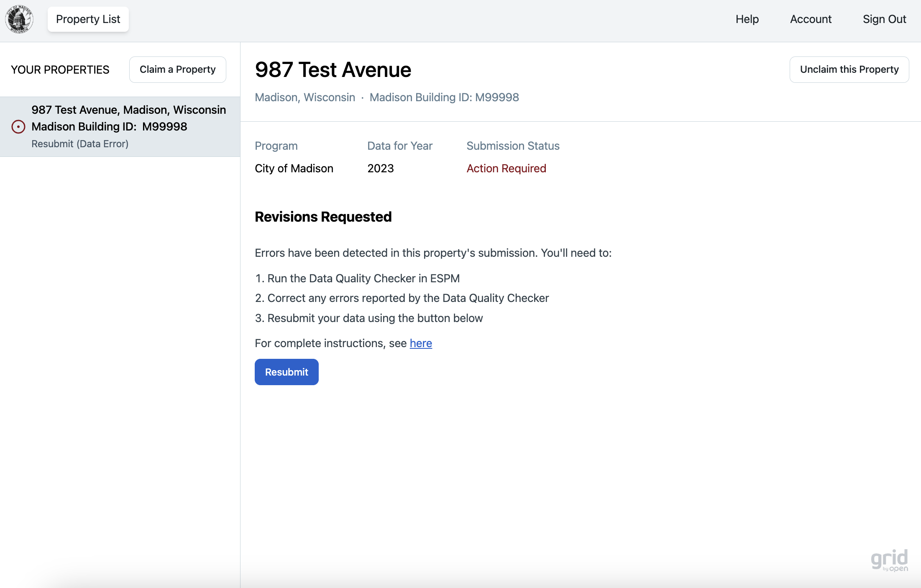The height and width of the screenshot is (588, 921).
Task: Follow the 'here' instructions link
Action: [421, 343]
